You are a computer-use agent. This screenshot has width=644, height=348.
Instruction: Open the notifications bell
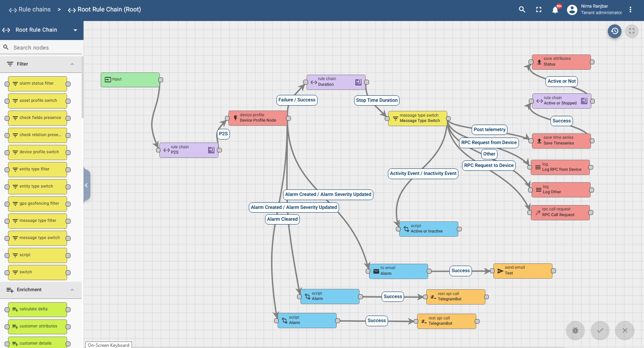tap(555, 10)
